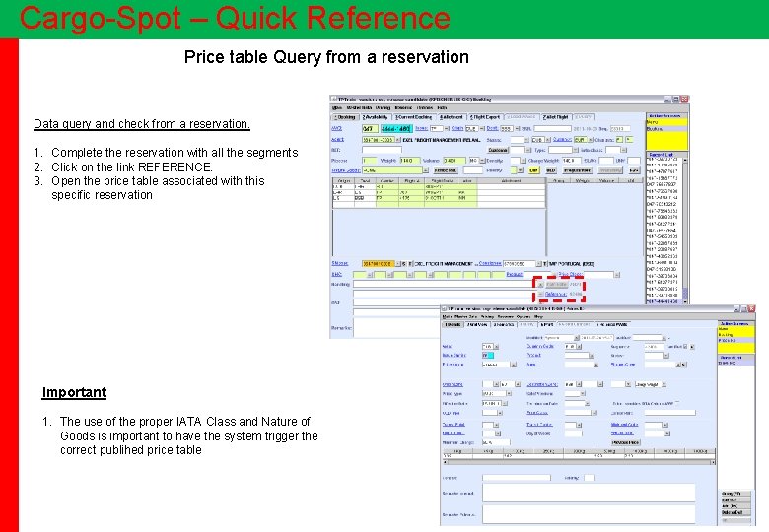The image size is (769, 532).
Task: Expand the Density dropdown arrow
Action: 524,161
